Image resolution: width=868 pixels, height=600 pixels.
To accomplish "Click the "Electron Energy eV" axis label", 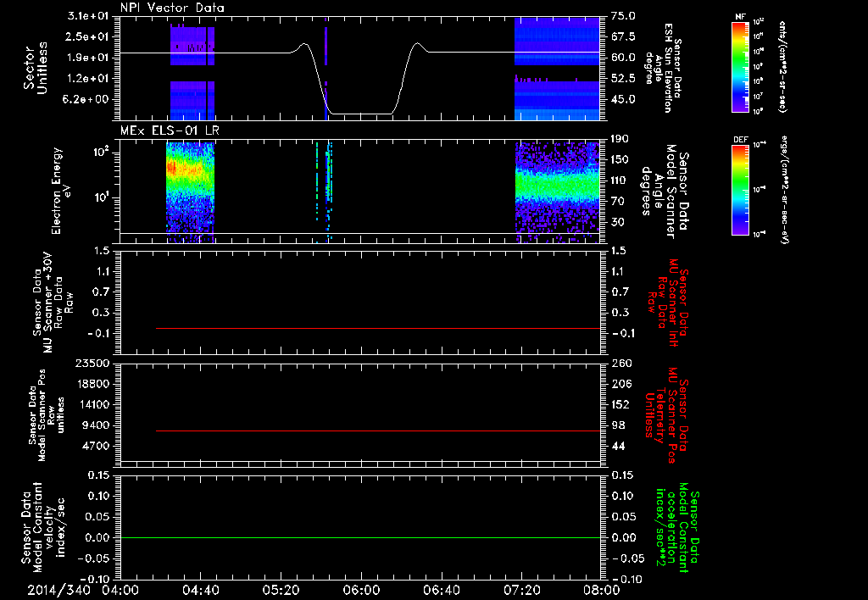I will click(x=62, y=191).
